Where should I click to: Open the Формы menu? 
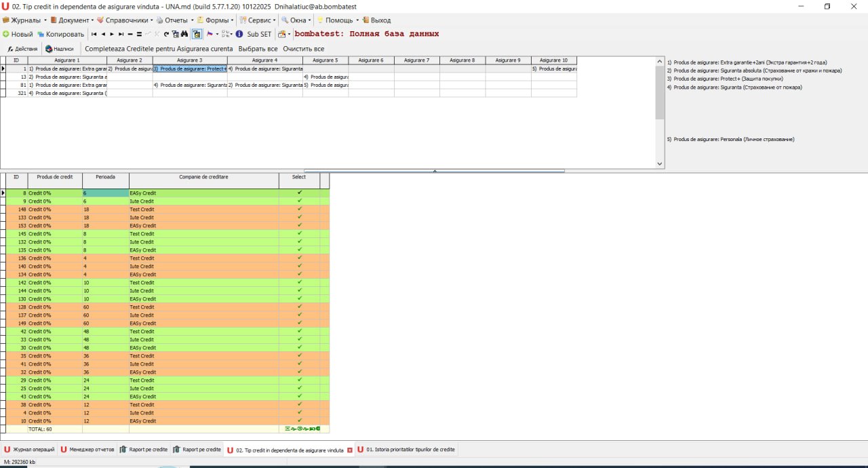pyautogui.click(x=215, y=20)
